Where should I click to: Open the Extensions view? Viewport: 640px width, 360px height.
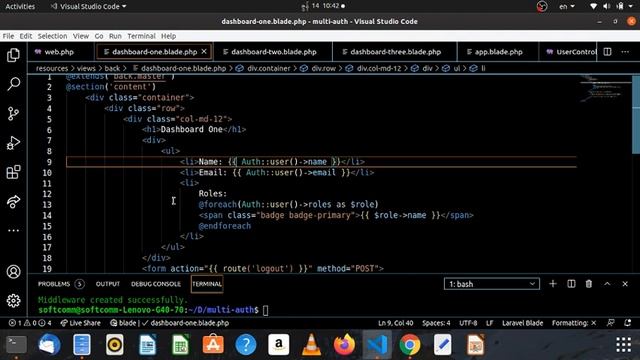[13, 172]
